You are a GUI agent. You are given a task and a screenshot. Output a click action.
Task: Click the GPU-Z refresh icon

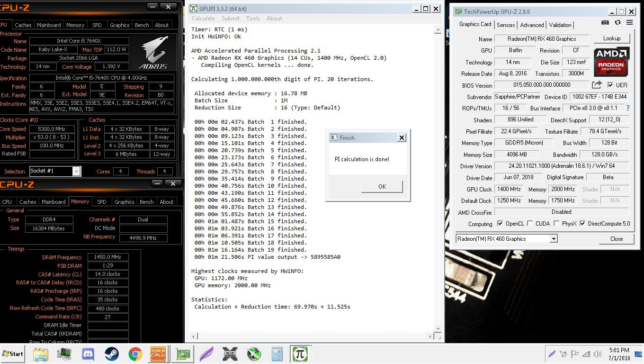click(617, 22)
